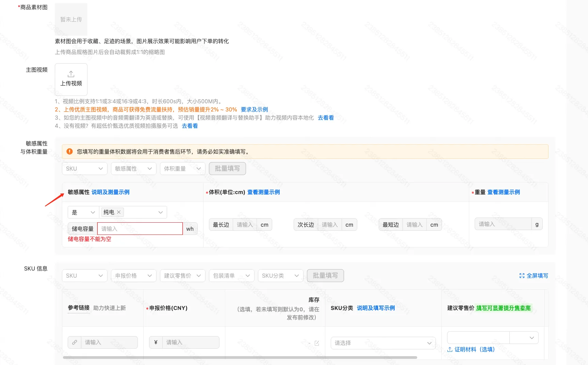The image size is (588, 365).
Task: Open the 查看测量示例 link for 体积
Action: pos(263,192)
